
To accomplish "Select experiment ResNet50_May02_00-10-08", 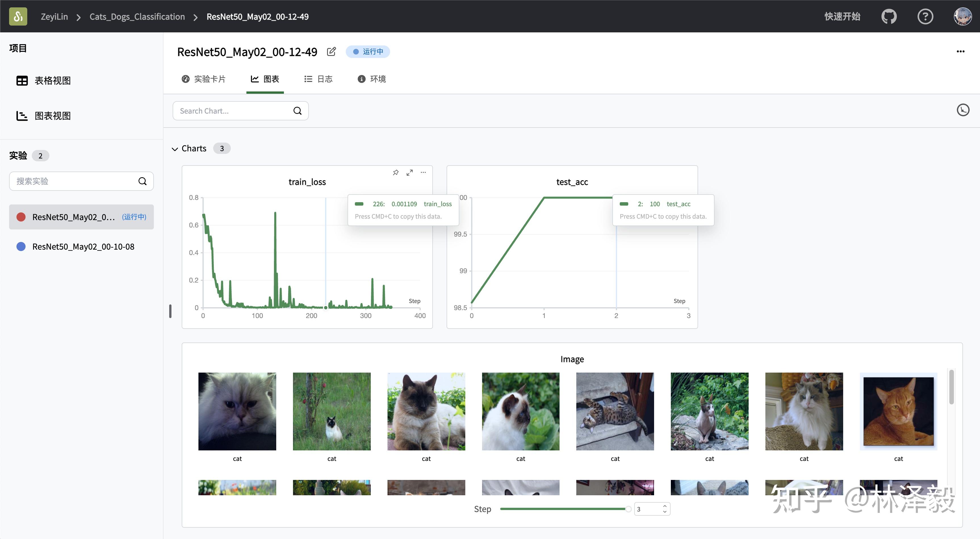I will pos(83,247).
